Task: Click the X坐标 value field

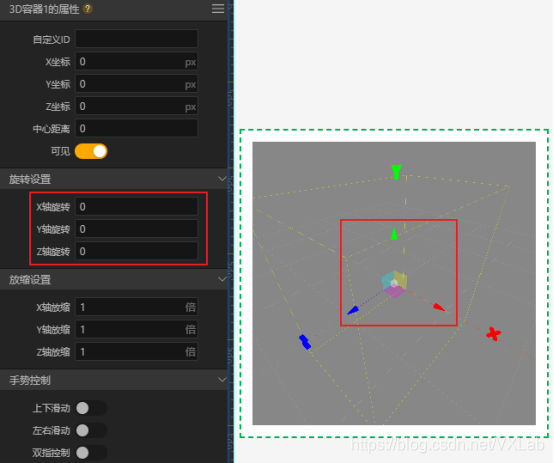Action: pos(136,61)
